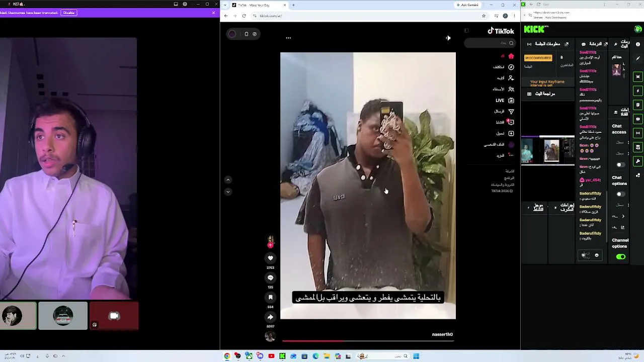Click the red camera tile
Viewport: 644px width, 362px height.
click(x=114, y=316)
